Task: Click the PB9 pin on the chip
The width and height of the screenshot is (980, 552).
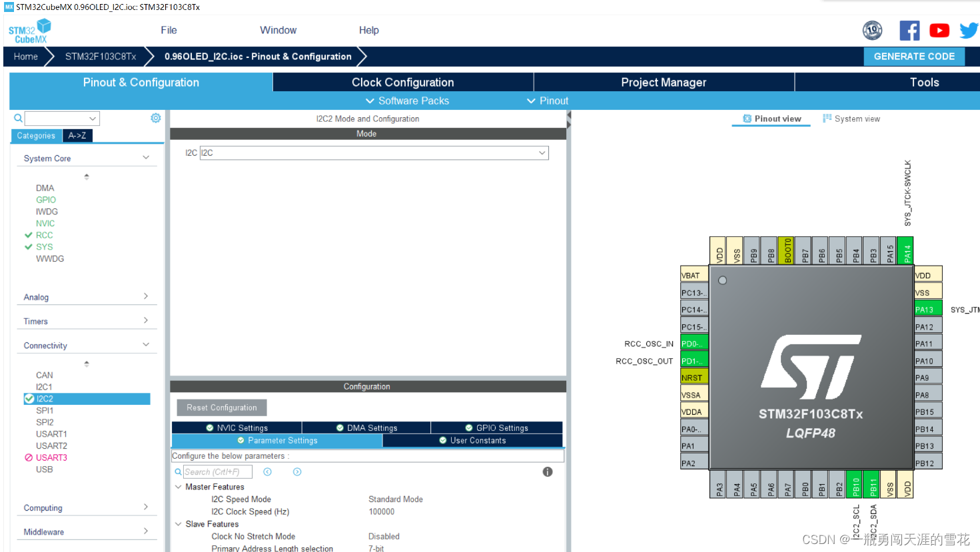Action: click(x=753, y=250)
